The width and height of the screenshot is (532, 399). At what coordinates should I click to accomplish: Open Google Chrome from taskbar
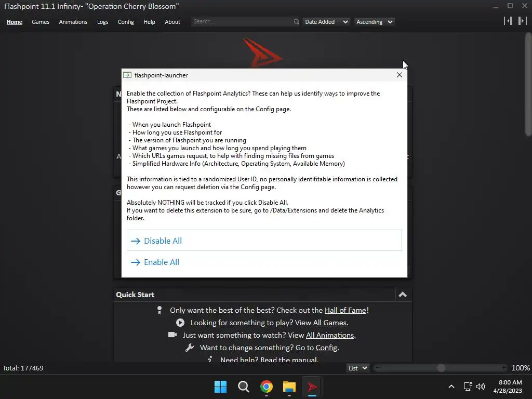point(267,387)
